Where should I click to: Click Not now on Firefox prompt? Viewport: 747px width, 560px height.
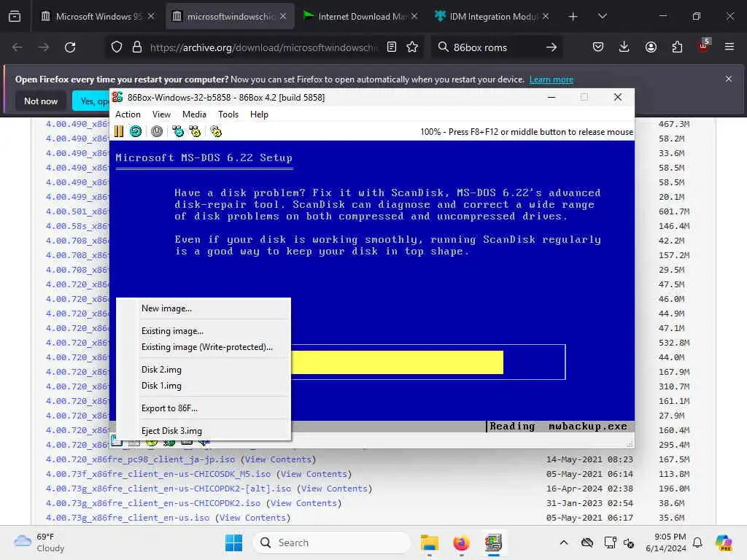click(41, 101)
